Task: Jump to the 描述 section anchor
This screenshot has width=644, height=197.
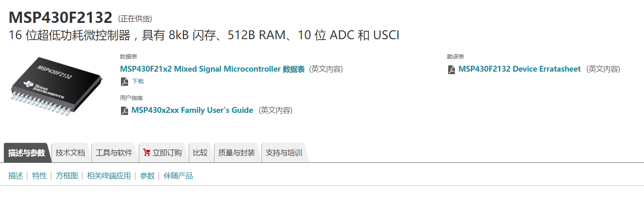Action: tap(16, 176)
